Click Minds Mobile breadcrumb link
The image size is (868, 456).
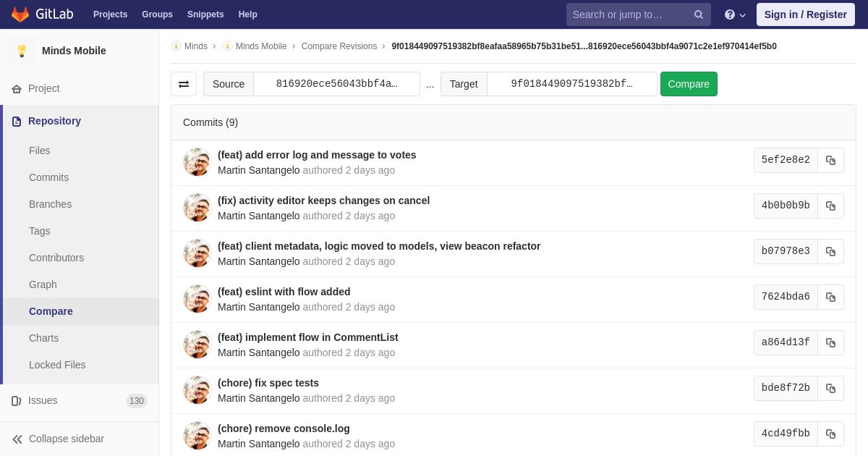[260, 46]
